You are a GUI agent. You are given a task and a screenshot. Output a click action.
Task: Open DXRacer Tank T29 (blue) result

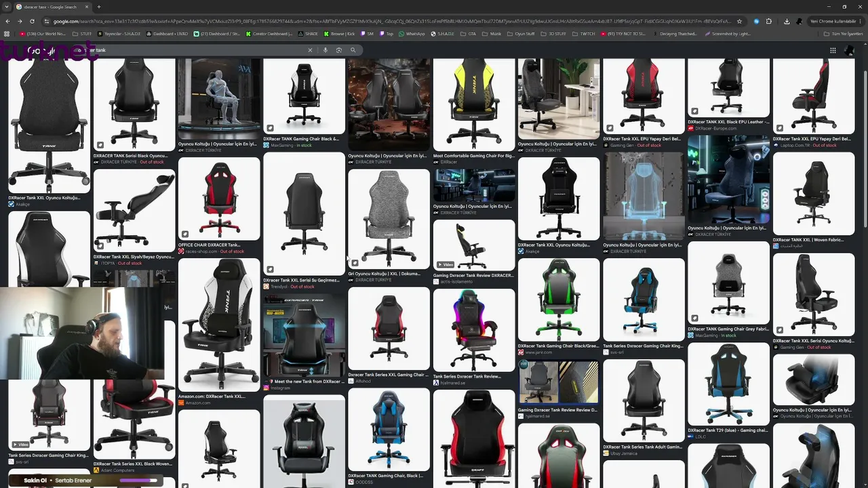point(728,430)
